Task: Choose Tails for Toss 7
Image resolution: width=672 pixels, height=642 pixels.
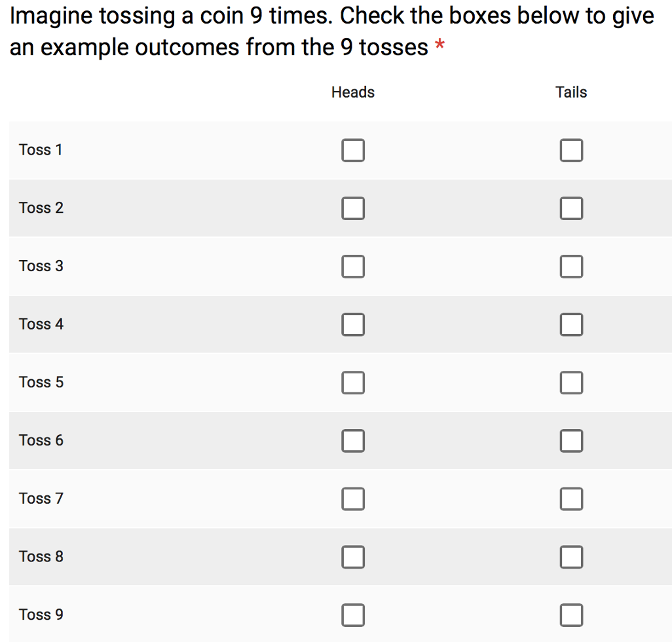Action: pyautogui.click(x=571, y=499)
